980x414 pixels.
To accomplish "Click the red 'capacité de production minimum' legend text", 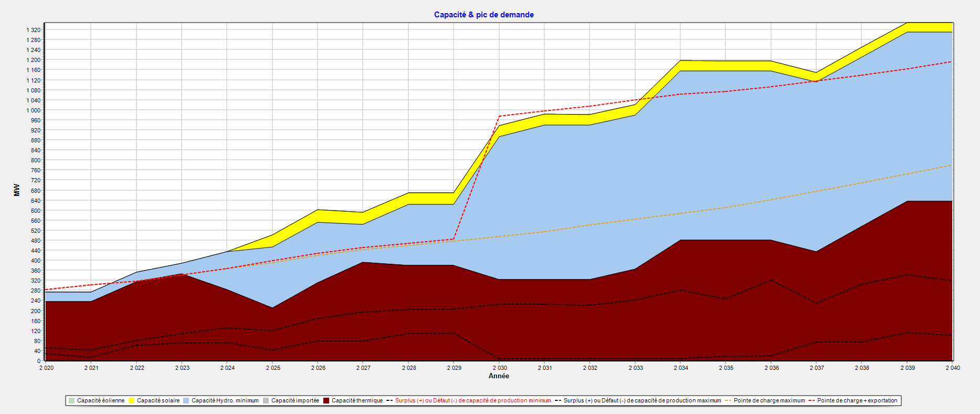I will pos(508,401).
